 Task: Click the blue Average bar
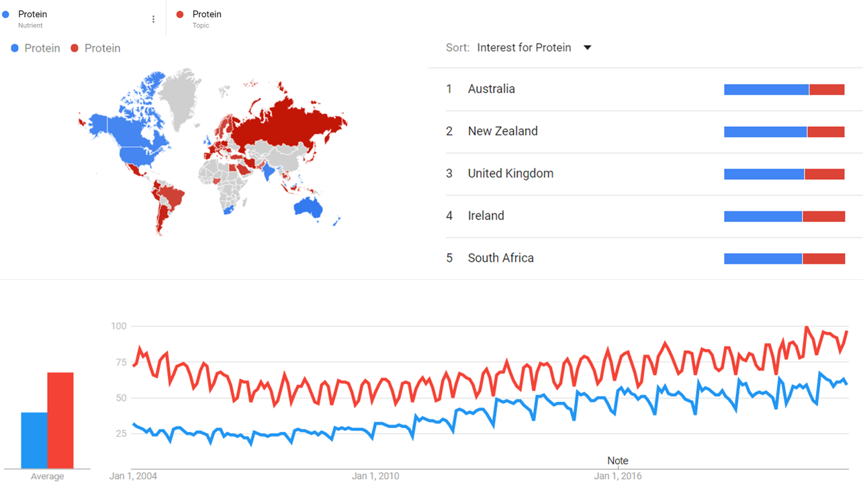[34, 440]
